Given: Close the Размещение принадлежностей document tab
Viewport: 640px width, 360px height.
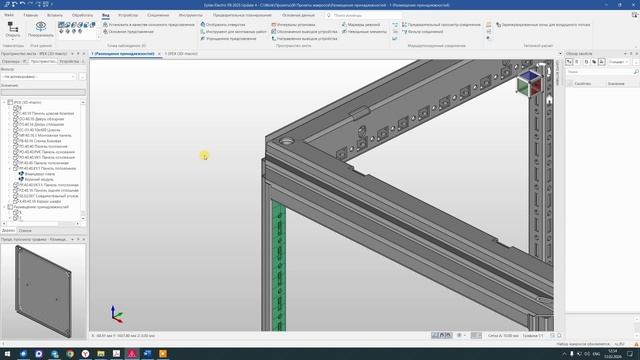Looking at the screenshot, I should pyautogui.click(x=159, y=53).
